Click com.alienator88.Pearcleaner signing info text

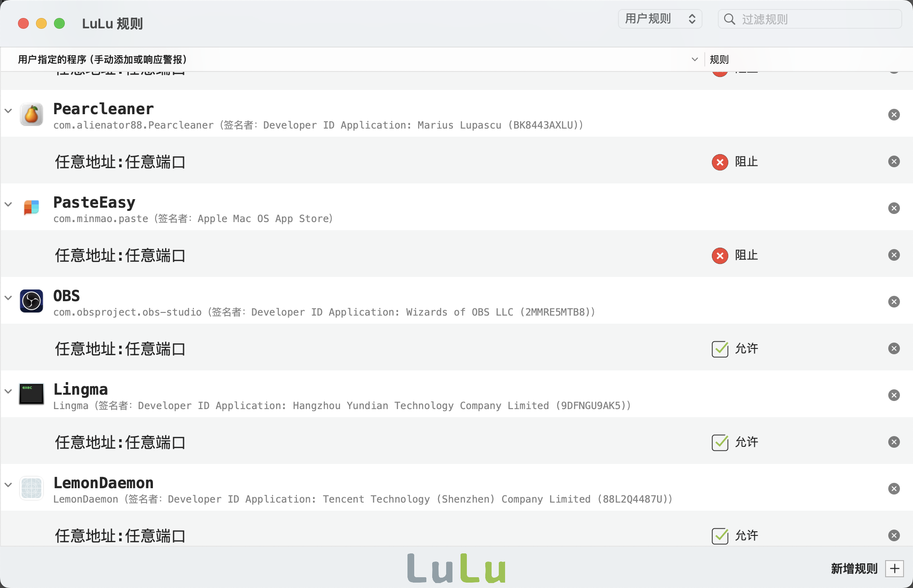tap(318, 125)
